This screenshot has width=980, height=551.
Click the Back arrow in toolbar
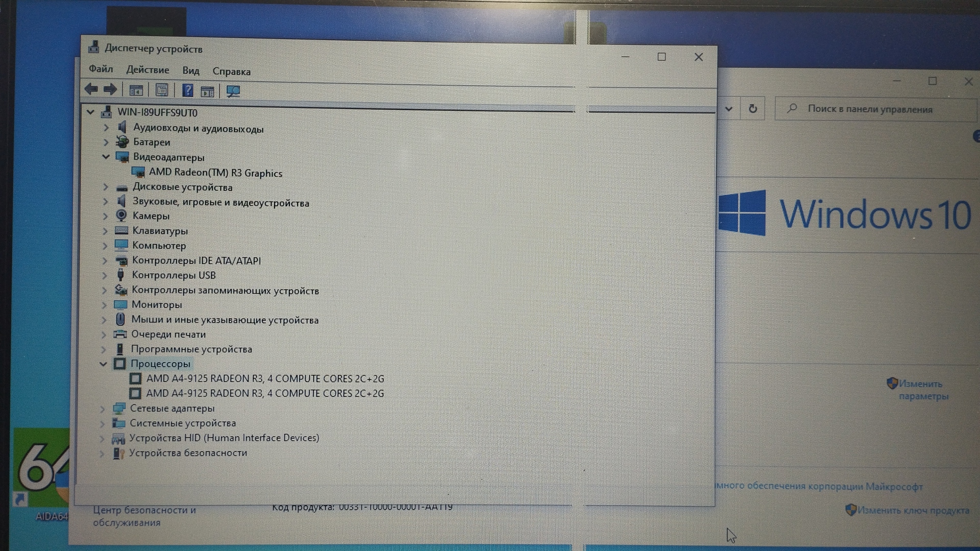tap(91, 90)
